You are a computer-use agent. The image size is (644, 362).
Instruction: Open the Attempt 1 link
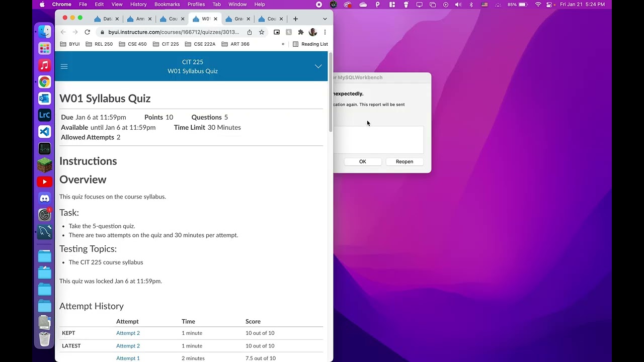coord(128,358)
